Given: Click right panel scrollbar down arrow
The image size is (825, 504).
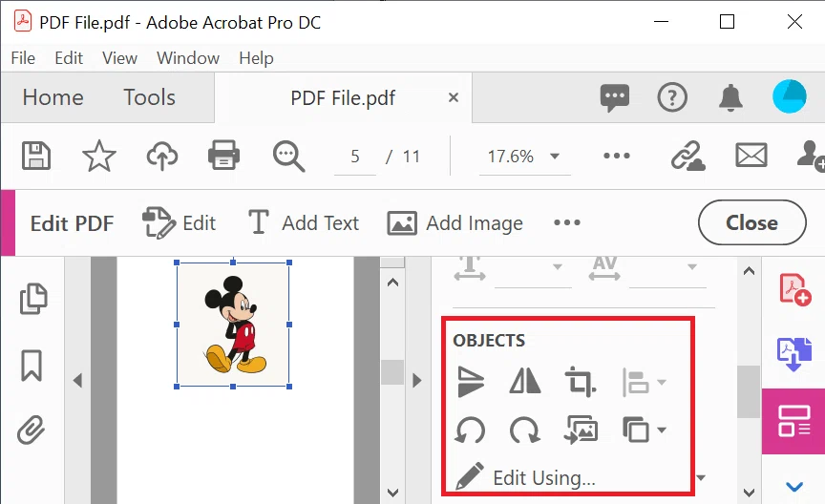Looking at the screenshot, I should point(749,493).
